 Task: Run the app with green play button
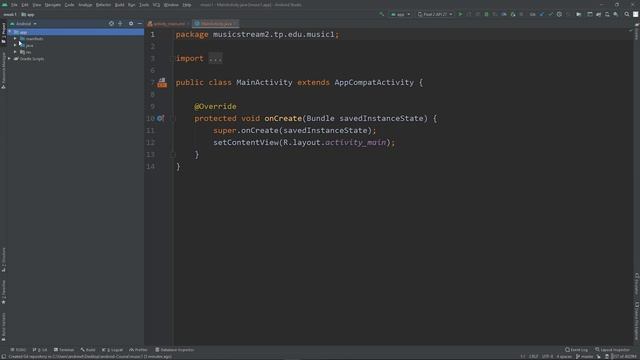click(460, 14)
